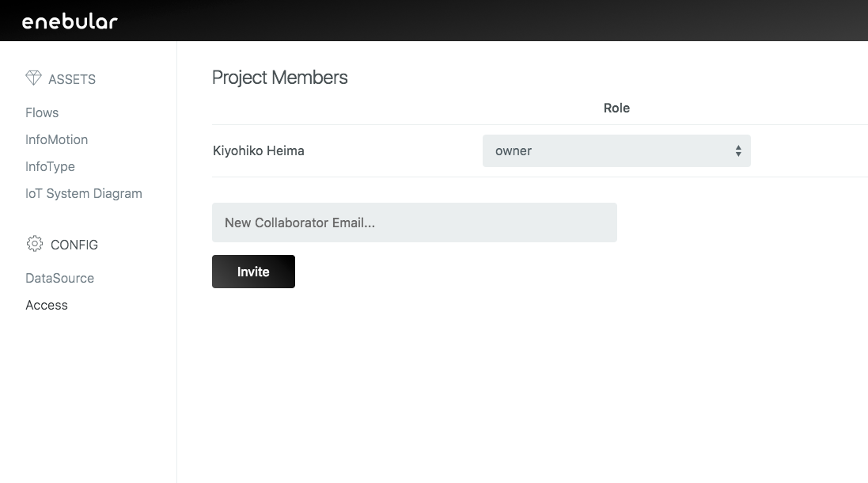868x483 pixels.
Task: Click the CONFIG gear icon
Action: tap(33, 244)
